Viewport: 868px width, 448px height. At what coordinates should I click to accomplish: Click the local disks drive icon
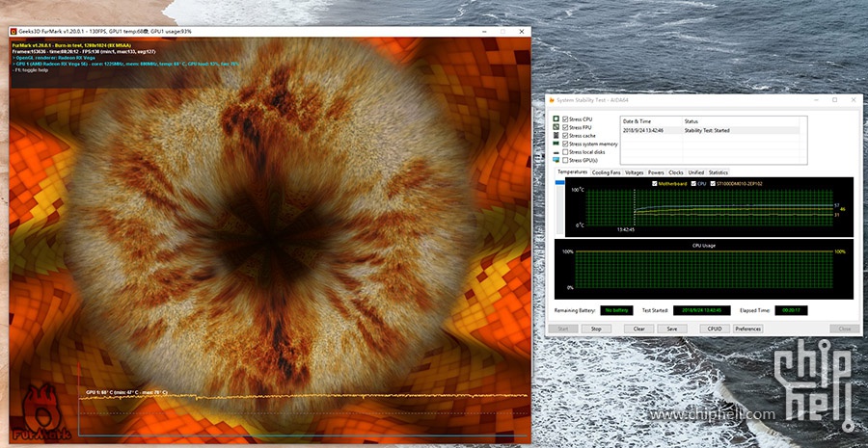click(x=556, y=151)
